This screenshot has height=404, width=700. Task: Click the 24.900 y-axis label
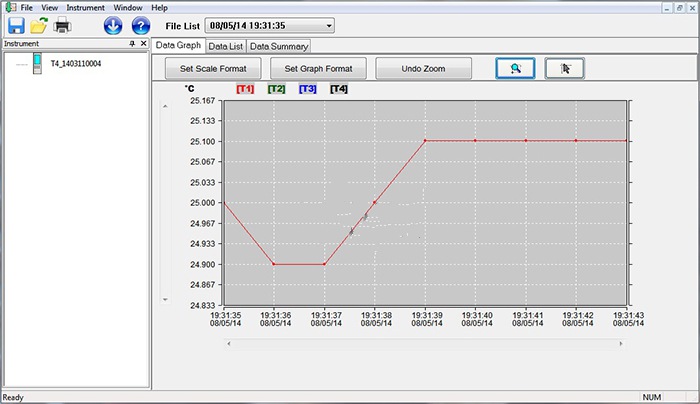click(203, 265)
